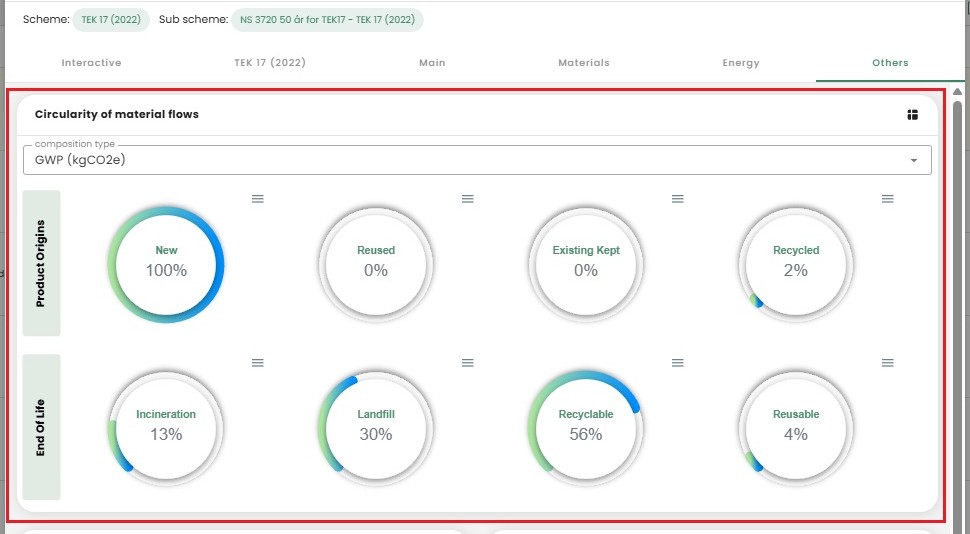970x534 pixels.
Task: Click the grid layout icon in Circularity header
Action: point(912,115)
